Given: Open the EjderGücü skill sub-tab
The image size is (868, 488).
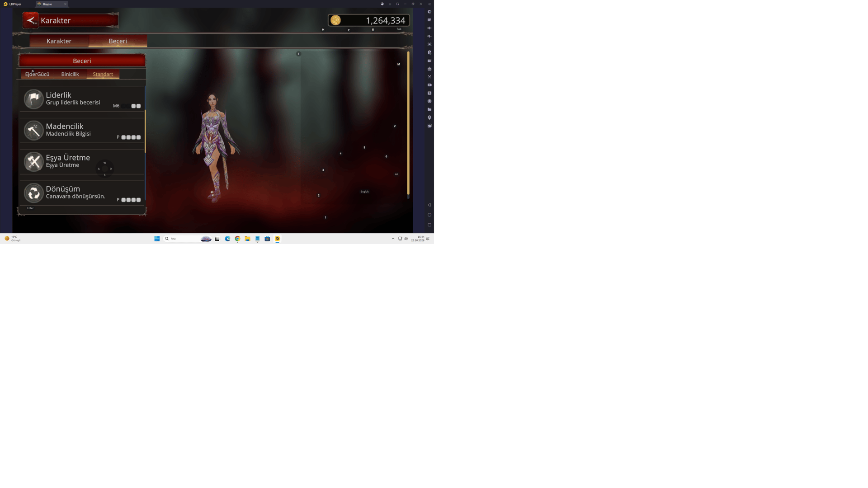Looking at the screenshot, I should 37,74.
